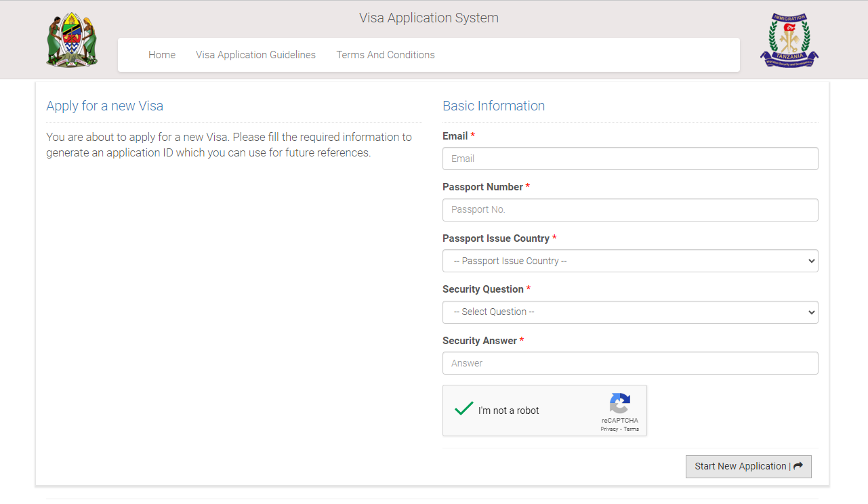
Task: Open the Passport Issue Country dropdown
Action: (x=630, y=261)
